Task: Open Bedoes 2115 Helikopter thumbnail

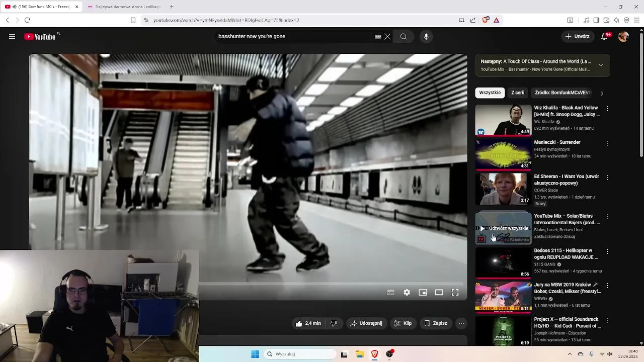Action: [503, 263]
